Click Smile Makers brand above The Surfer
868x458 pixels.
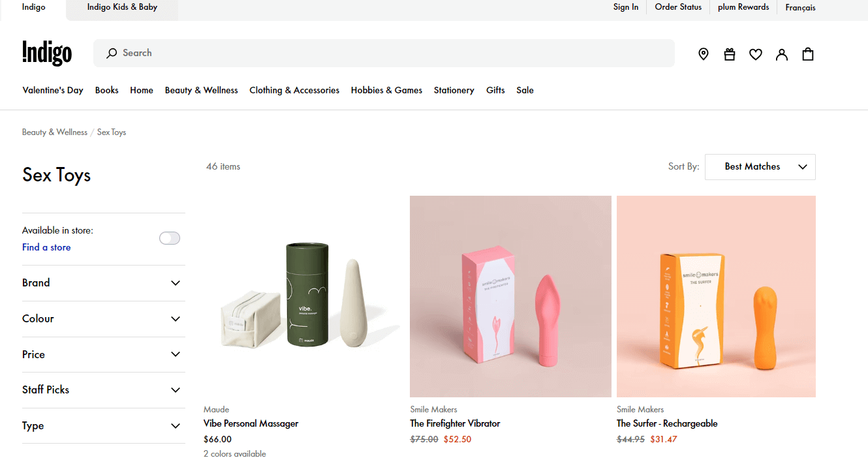click(x=640, y=410)
